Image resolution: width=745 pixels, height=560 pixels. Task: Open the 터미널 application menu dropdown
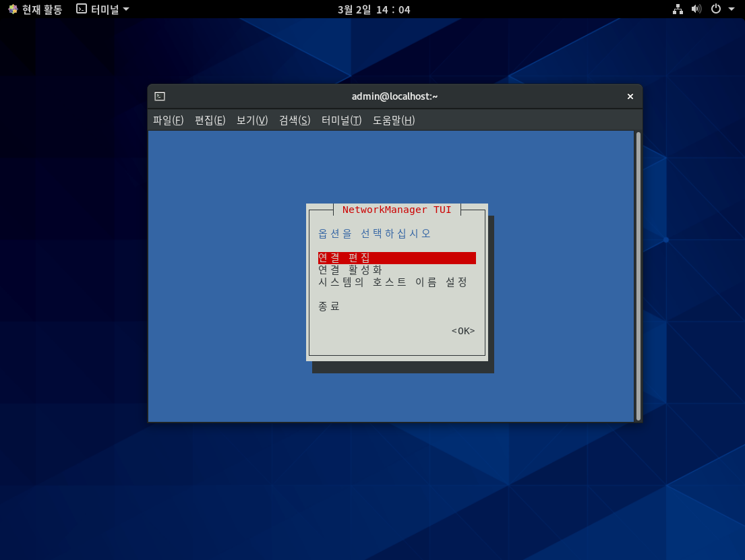[x=102, y=9]
